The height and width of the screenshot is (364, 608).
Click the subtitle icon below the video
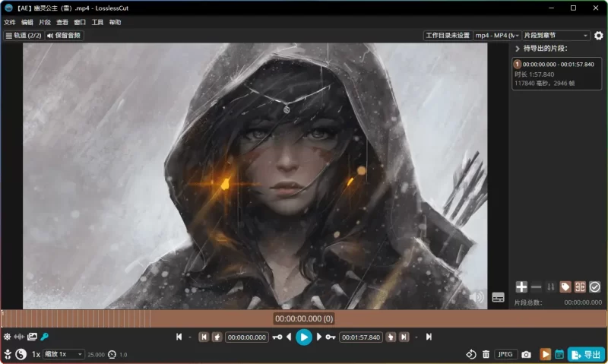point(498,297)
